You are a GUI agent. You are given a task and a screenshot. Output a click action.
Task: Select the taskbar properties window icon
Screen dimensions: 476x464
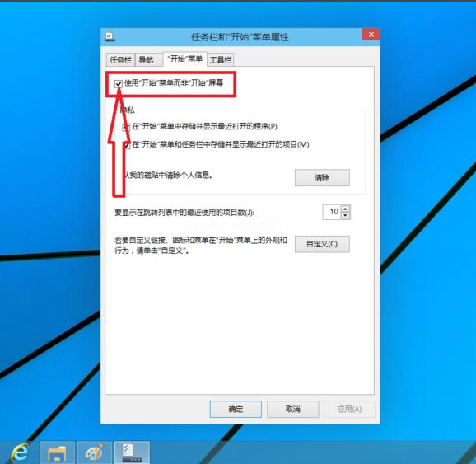click(132, 452)
